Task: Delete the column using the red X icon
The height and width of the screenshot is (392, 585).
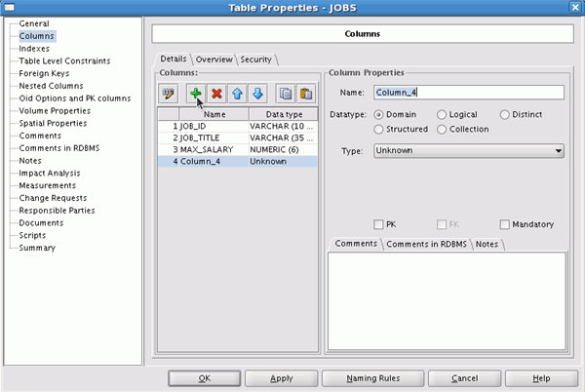Action: [216, 94]
